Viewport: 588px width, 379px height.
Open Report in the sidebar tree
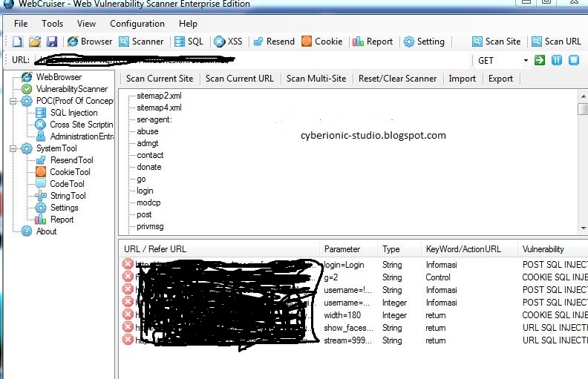point(62,220)
